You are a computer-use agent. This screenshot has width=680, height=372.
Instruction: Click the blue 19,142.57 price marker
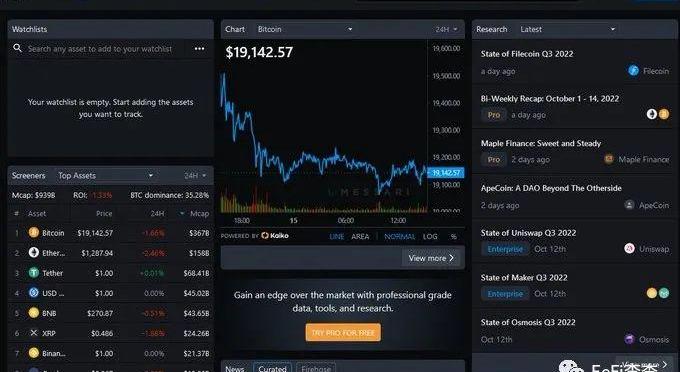(446, 173)
